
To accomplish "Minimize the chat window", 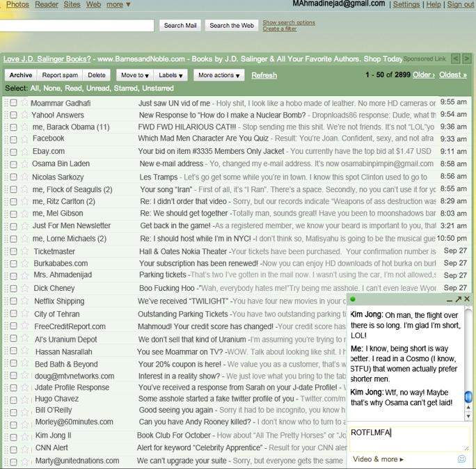I will point(448,300).
